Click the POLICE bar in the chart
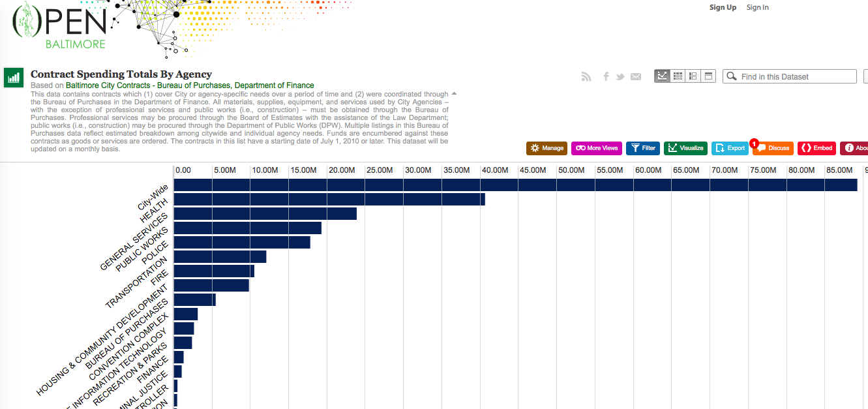Image resolution: width=868 pixels, height=409 pixels. [x=242, y=243]
